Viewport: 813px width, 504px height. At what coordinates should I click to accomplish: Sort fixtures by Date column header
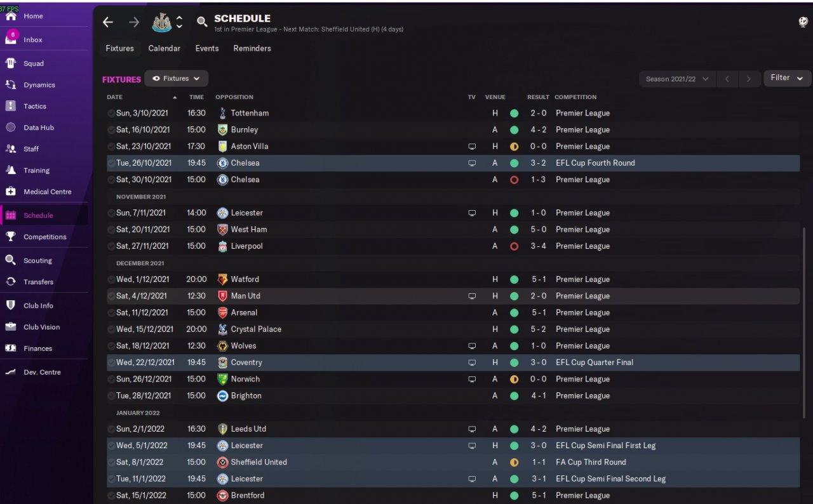tap(115, 97)
